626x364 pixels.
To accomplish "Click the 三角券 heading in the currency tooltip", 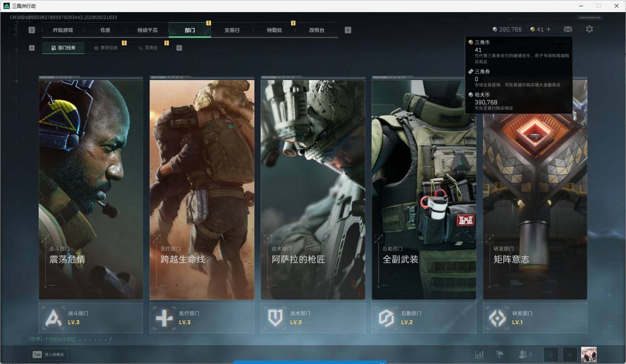I will [x=482, y=71].
